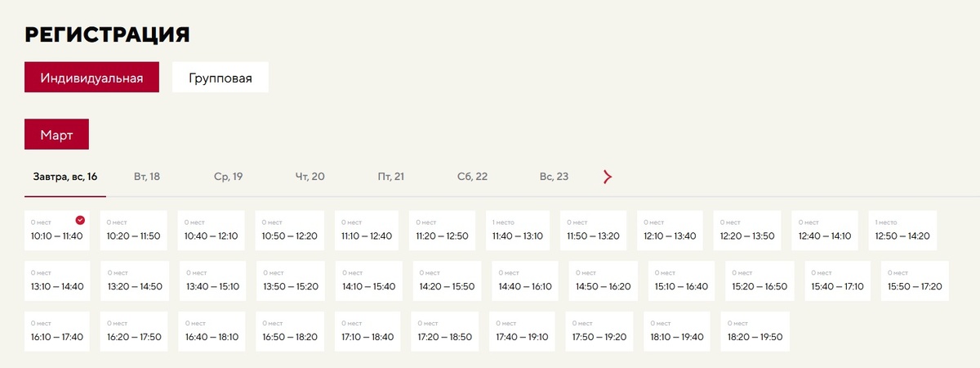980x368 pixels.
Task: Select the 15:10 – 16:40 time slot
Action: (x=682, y=280)
